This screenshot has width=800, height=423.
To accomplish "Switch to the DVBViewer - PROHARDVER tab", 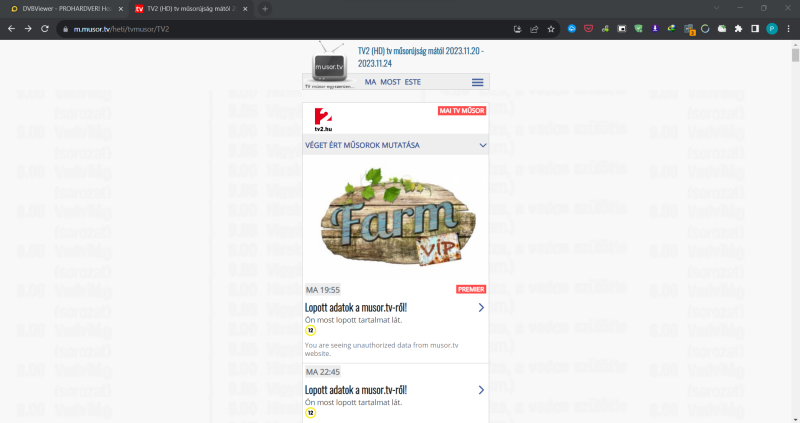I will (66, 9).
